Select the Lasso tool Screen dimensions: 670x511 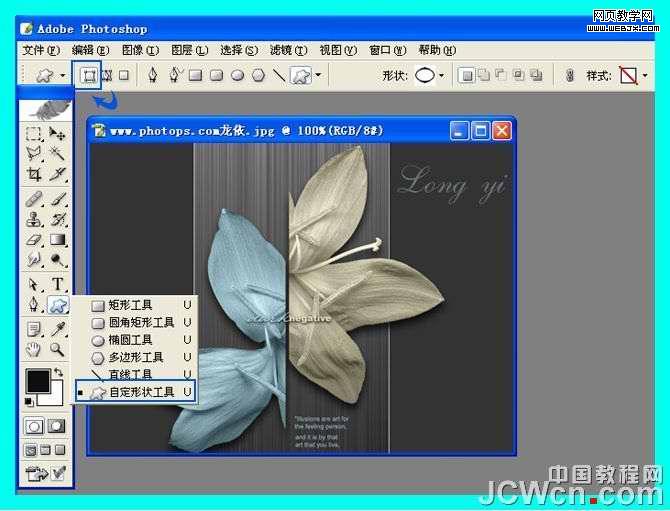33,153
